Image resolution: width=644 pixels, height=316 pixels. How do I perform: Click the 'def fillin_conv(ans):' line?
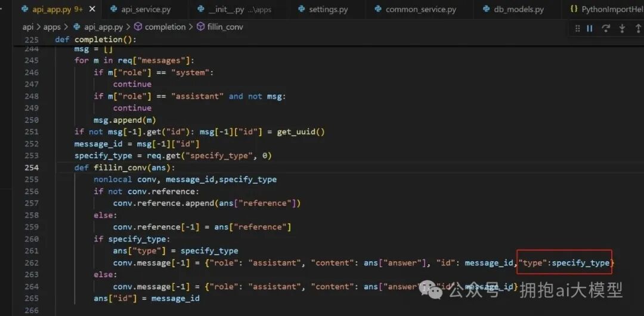pyautogui.click(x=125, y=168)
